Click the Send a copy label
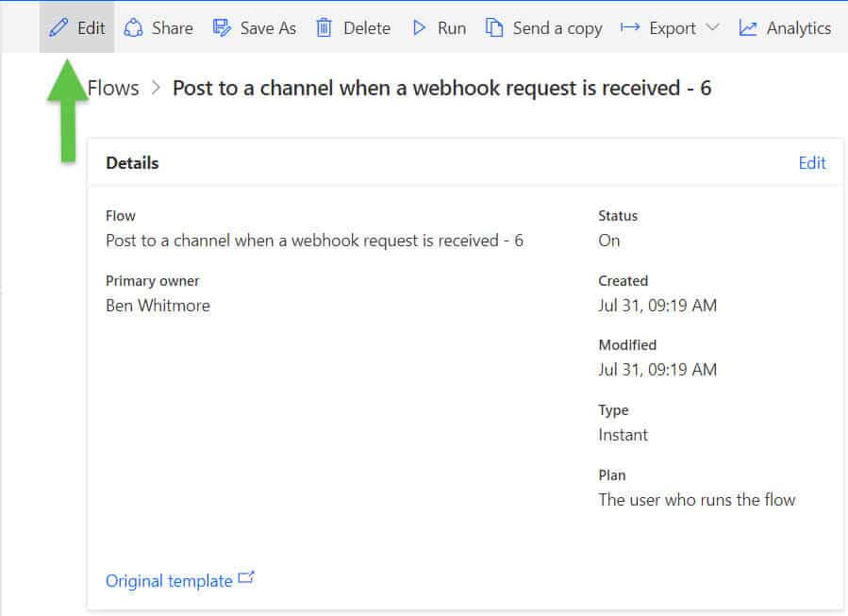 pos(557,28)
